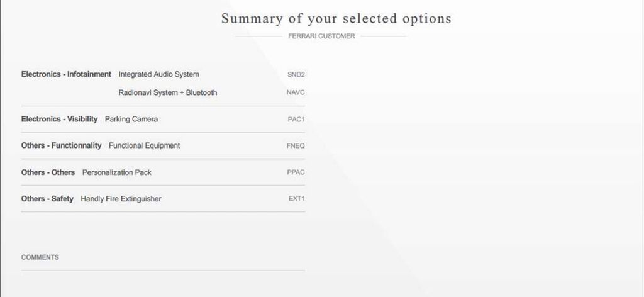This screenshot has width=644, height=297.
Task: Click the Personalization Pack option
Action: click(x=117, y=172)
